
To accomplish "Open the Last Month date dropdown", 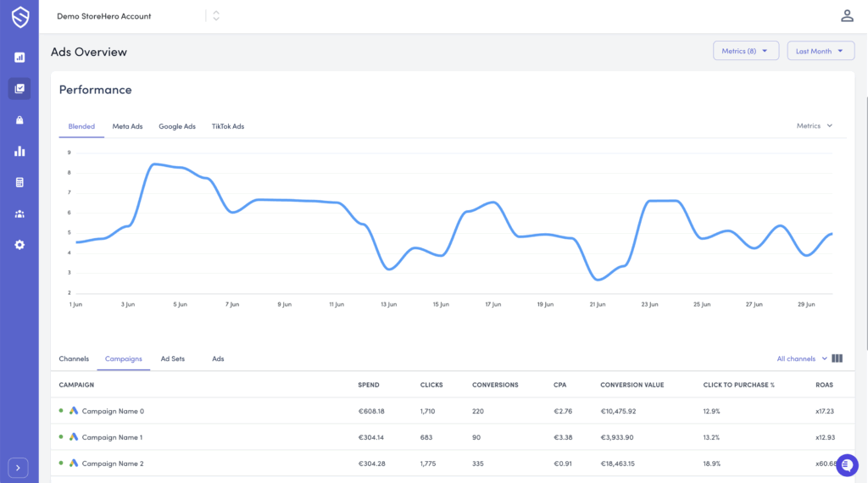I will (820, 51).
